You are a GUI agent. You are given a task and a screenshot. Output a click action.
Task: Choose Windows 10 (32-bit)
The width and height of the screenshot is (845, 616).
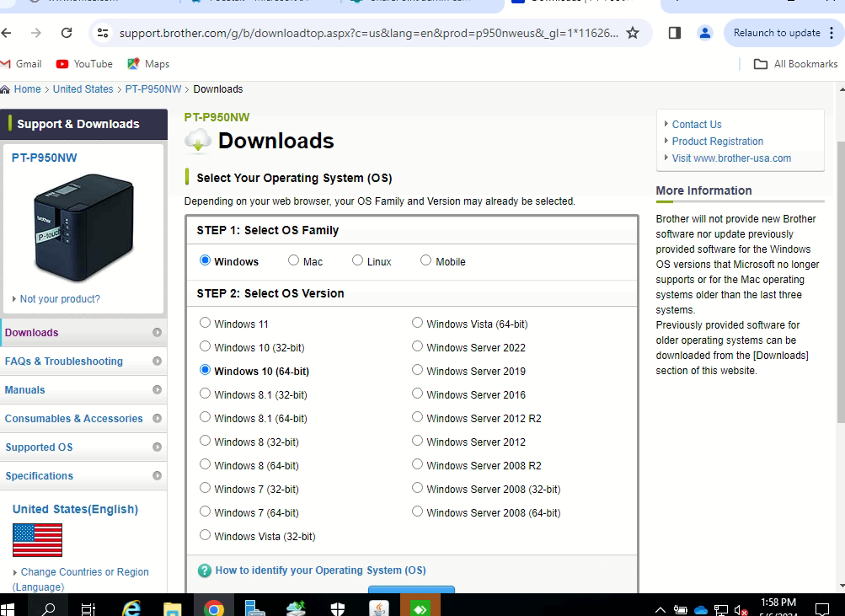tap(205, 346)
